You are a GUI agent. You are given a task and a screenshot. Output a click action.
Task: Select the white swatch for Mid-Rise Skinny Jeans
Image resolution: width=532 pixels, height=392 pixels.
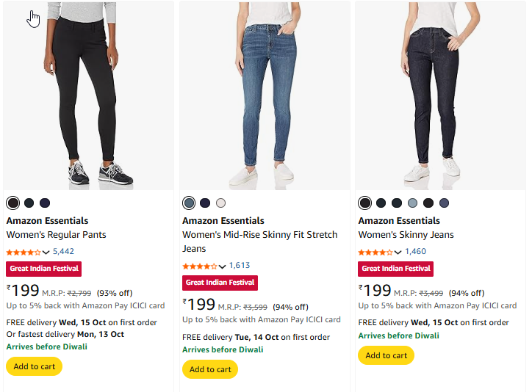pos(221,203)
